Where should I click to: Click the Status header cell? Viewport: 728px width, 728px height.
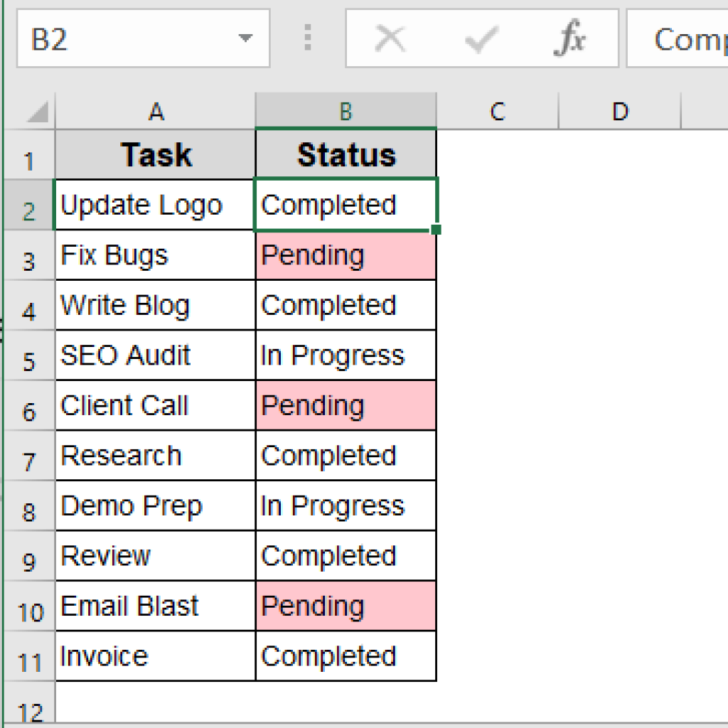pyautogui.click(x=345, y=154)
